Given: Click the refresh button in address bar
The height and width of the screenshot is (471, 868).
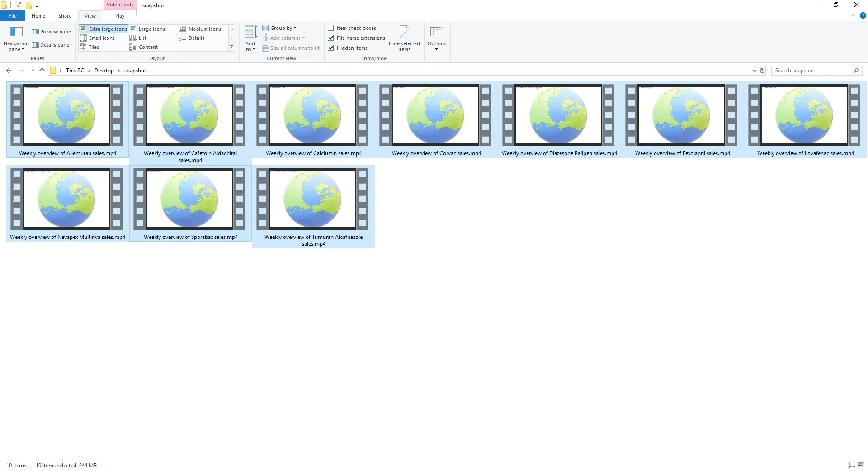Looking at the screenshot, I should [x=762, y=70].
